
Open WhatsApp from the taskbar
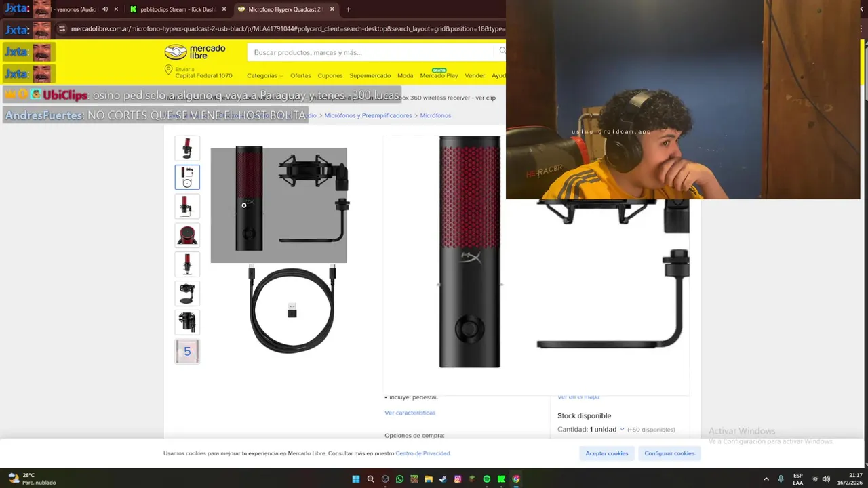point(399,479)
